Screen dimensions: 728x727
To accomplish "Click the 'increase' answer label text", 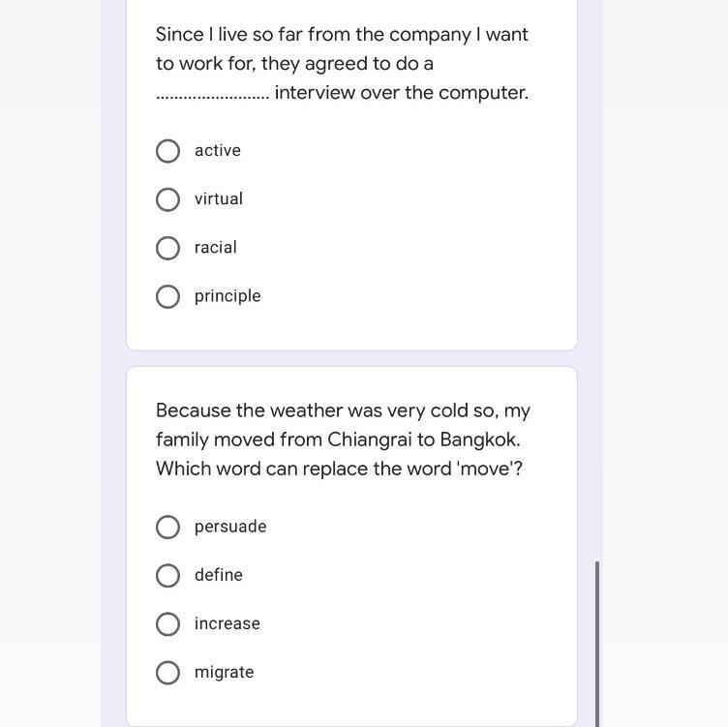I will (227, 623).
